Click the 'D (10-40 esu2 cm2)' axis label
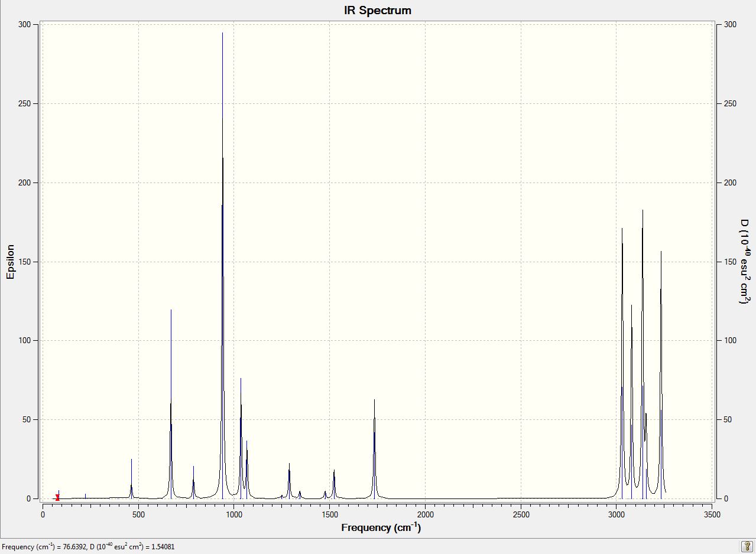The height and width of the screenshot is (554, 756). click(745, 262)
